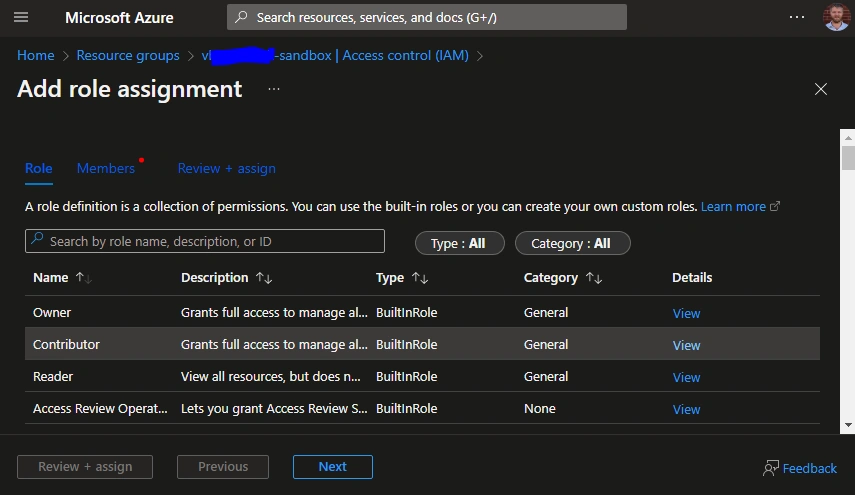The width and height of the screenshot is (855, 495).
Task: Focus the Azure global search box
Action: [x=426, y=17]
